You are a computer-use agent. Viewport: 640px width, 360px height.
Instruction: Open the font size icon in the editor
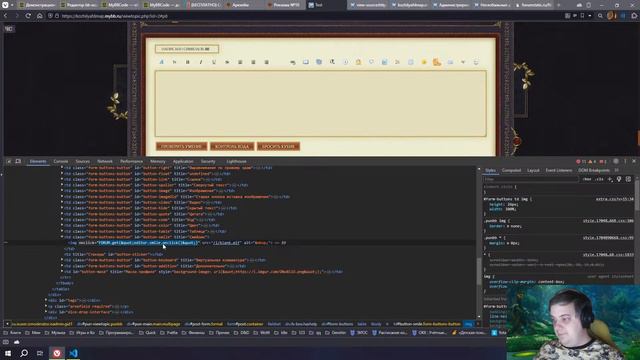pos(174,62)
